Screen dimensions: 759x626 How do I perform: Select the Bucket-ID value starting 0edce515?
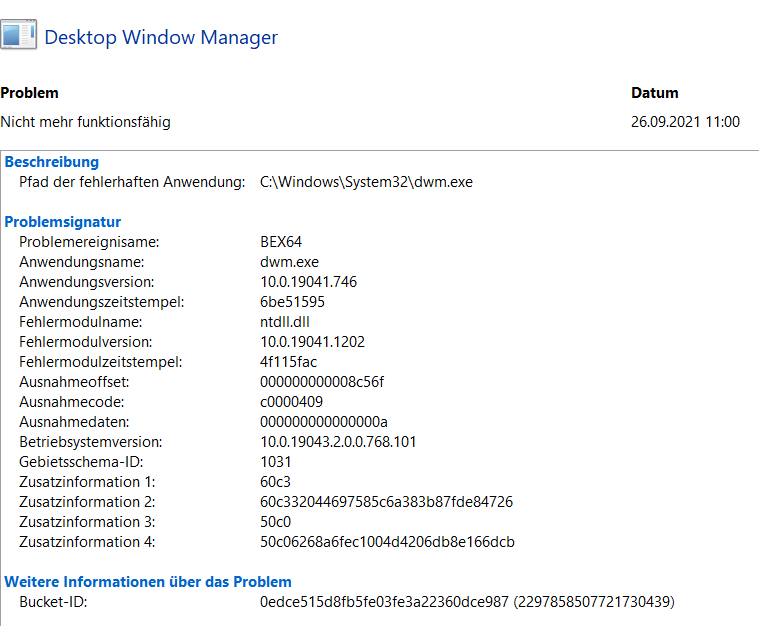[467, 602]
